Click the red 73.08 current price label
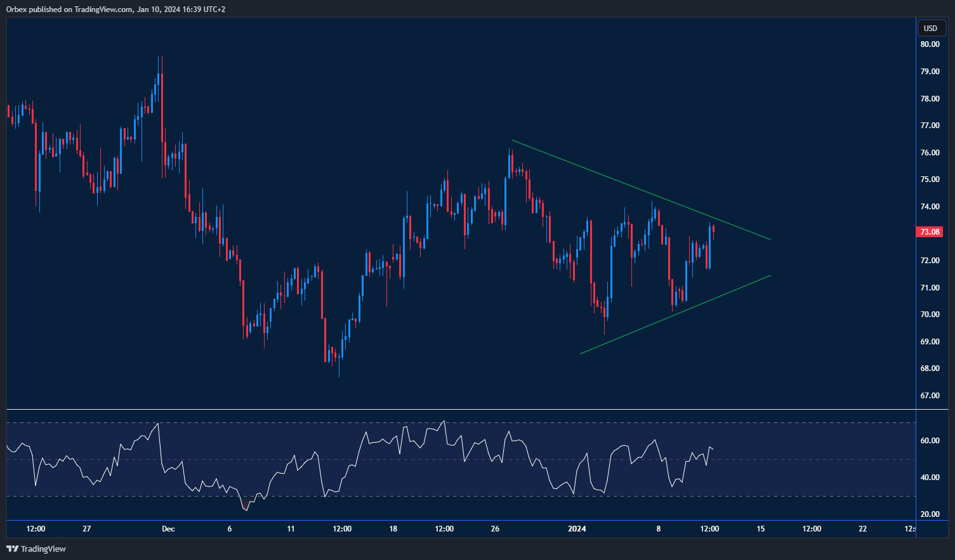 pyautogui.click(x=930, y=232)
